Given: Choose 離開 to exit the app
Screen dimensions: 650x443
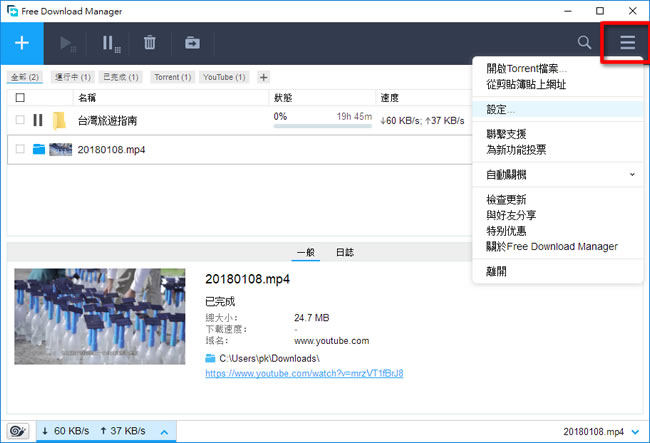Looking at the screenshot, I should (x=558, y=271).
